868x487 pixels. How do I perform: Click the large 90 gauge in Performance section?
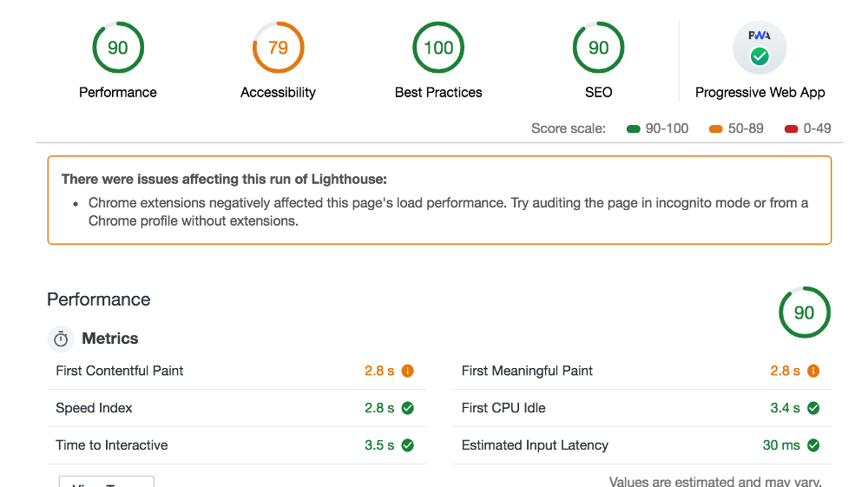[805, 313]
